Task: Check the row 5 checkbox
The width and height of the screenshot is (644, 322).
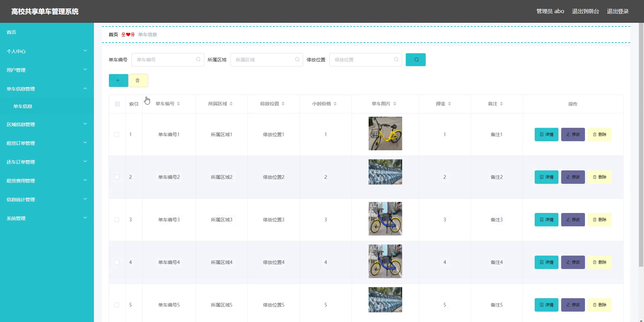Action: (x=117, y=305)
